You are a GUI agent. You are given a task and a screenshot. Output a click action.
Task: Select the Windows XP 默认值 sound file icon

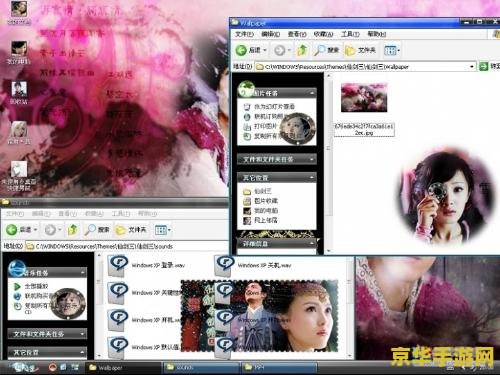click(x=118, y=348)
